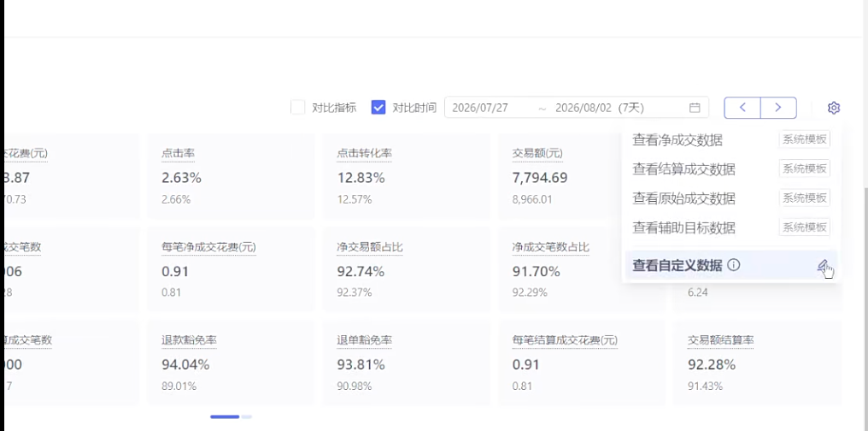Select the 点击率 metric card

(x=231, y=176)
